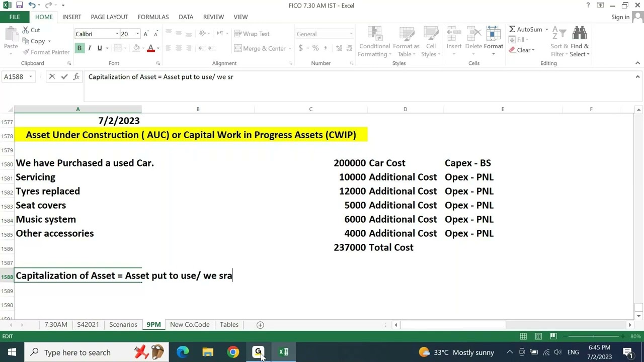Screen dimensions: 644x362
Task: Select the S42021 sheet tab
Action: [x=88, y=325]
